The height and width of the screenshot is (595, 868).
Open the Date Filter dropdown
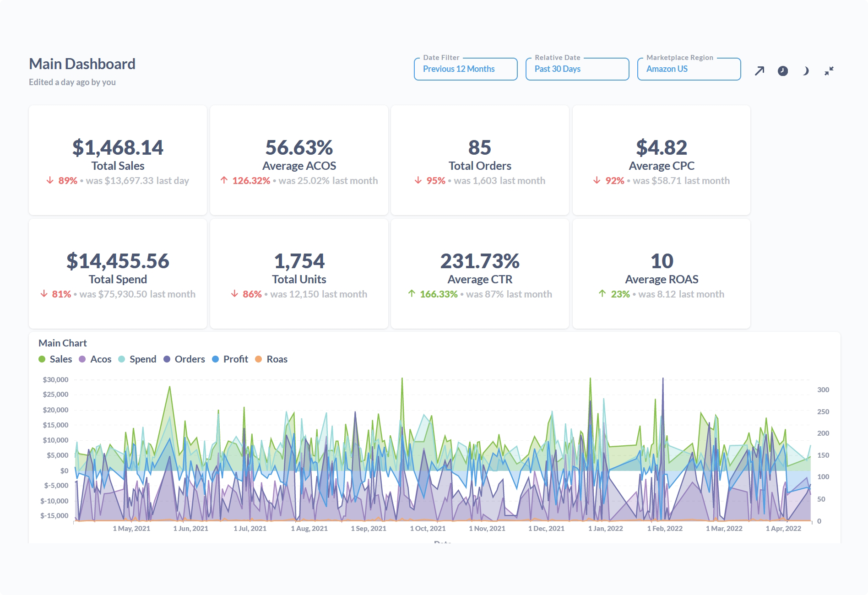point(466,69)
